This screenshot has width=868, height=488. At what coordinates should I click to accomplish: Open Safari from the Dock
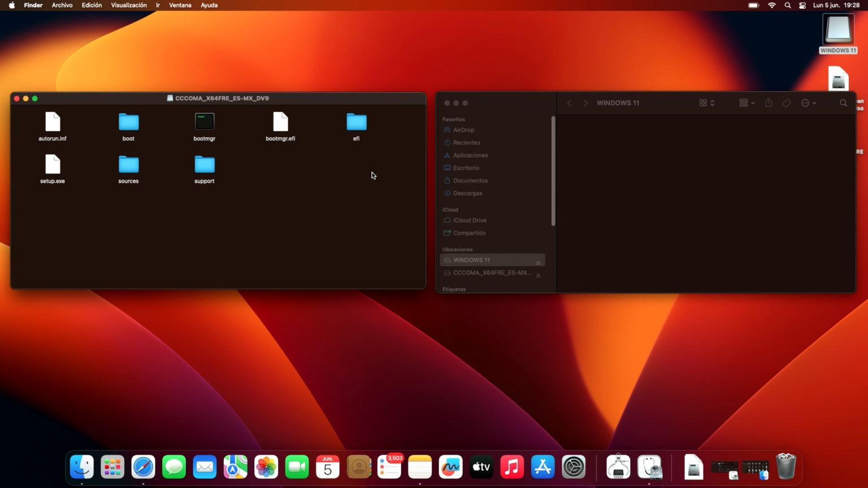point(144,467)
